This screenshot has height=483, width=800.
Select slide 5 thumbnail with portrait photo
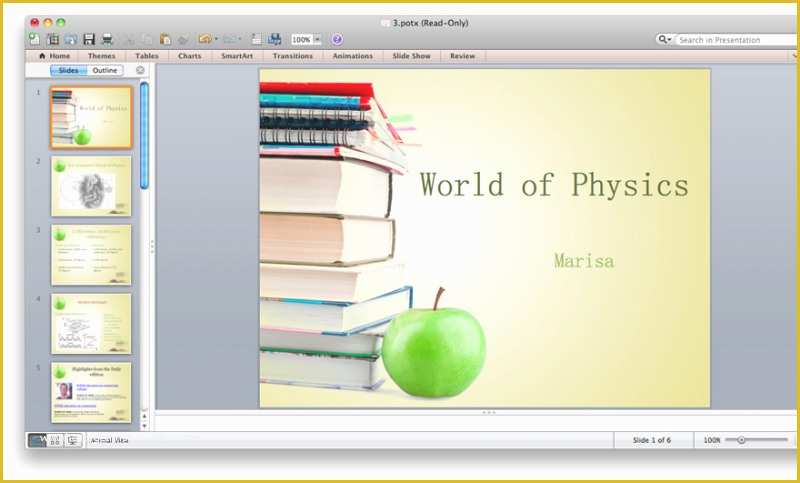coord(91,393)
